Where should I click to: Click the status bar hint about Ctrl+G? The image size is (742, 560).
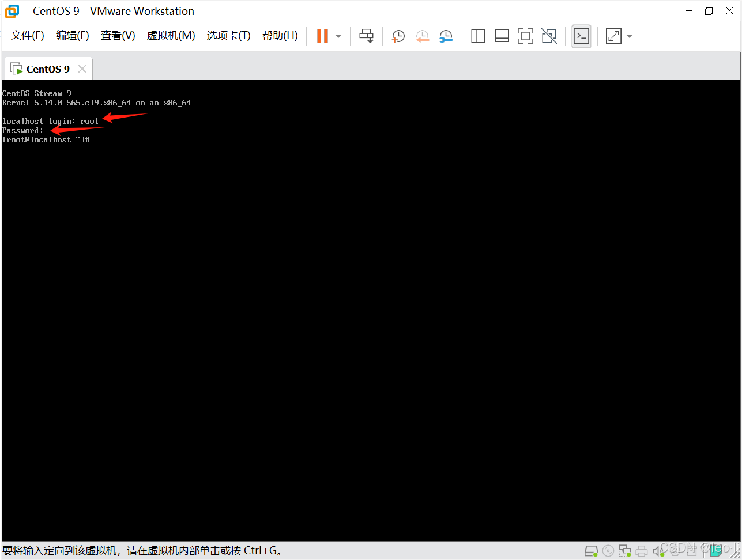pos(143,551)
